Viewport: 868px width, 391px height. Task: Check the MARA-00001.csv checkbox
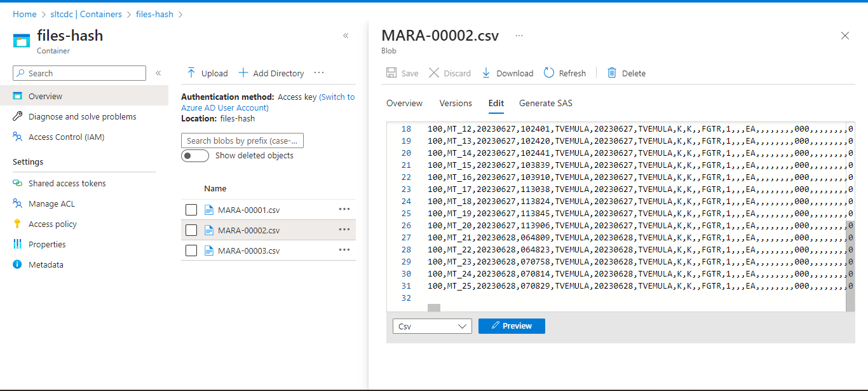191,210
